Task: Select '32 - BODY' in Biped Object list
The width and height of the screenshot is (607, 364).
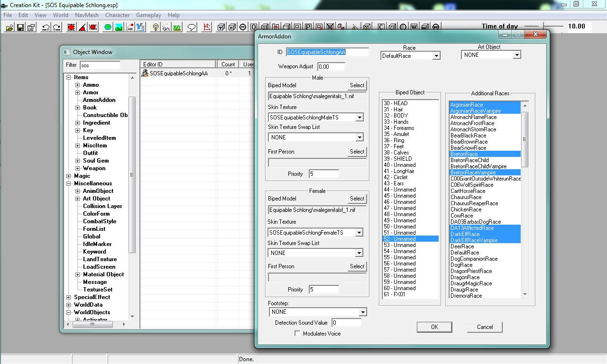Action: pos(411,116)
